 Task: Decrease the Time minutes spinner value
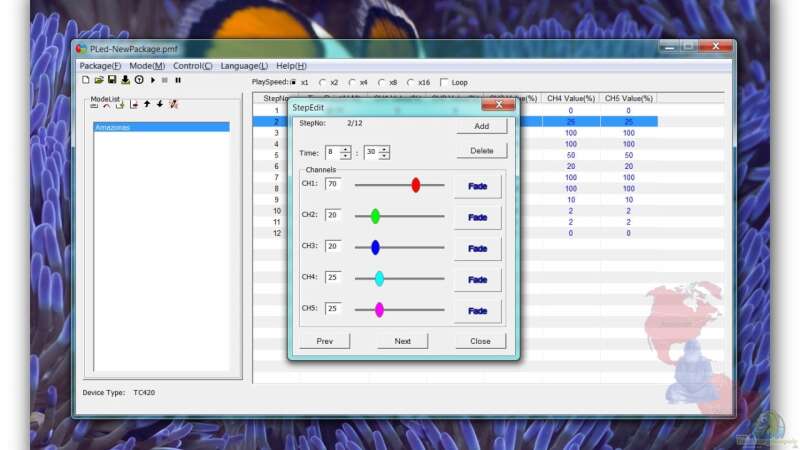click(x=384, y=156)
